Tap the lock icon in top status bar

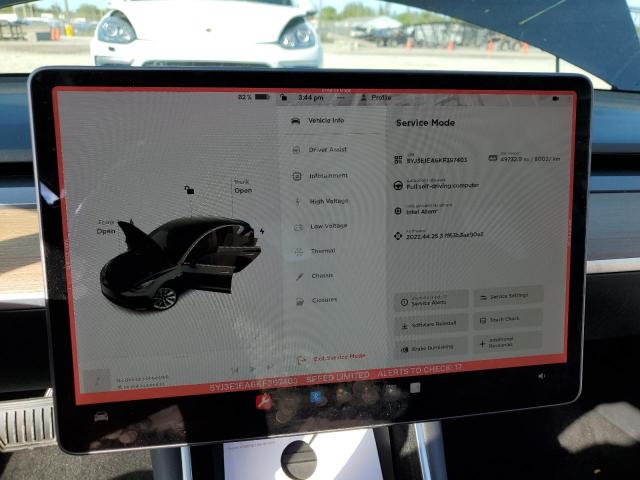click(283, 97)
